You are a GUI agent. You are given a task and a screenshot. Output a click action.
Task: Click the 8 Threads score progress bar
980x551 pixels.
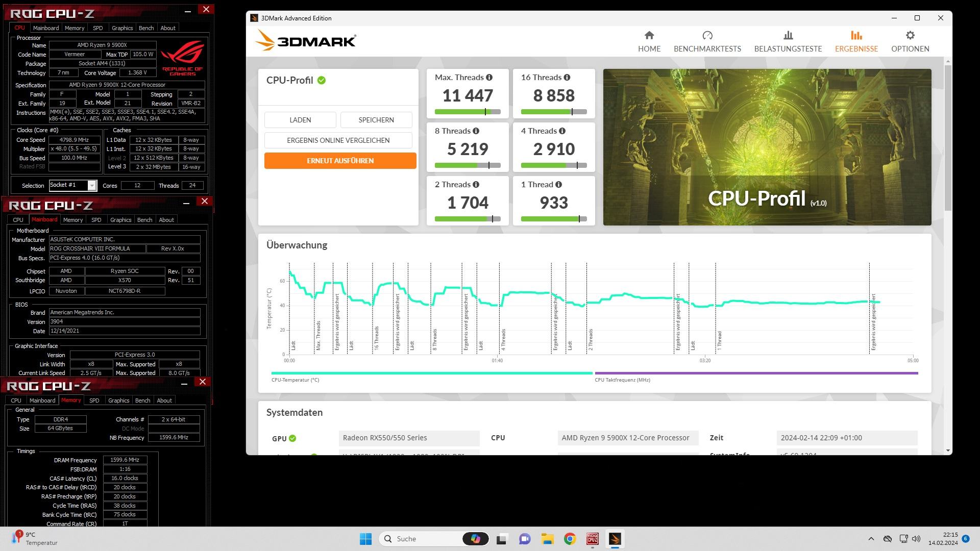point(468,165)
